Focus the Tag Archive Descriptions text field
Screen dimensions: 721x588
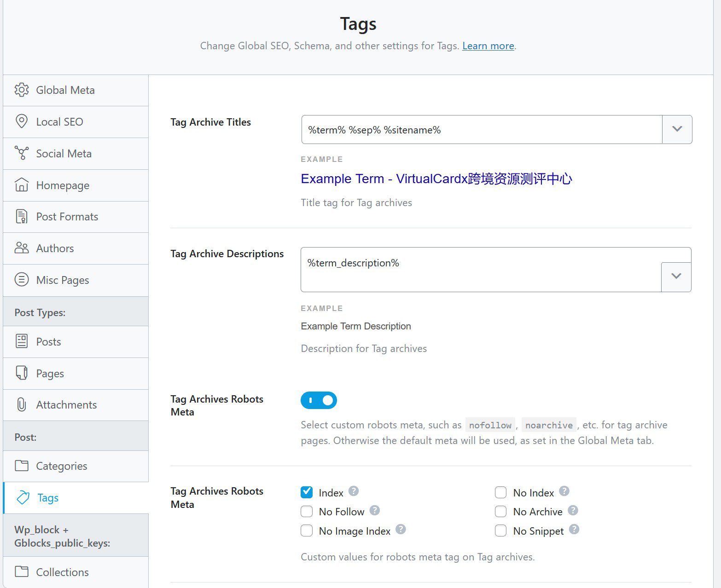click(481, 270)
